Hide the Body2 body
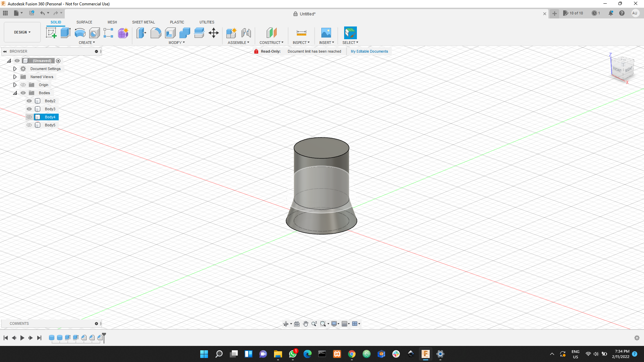The height and width of the screenshot is (362, 644). coord(29,101)
